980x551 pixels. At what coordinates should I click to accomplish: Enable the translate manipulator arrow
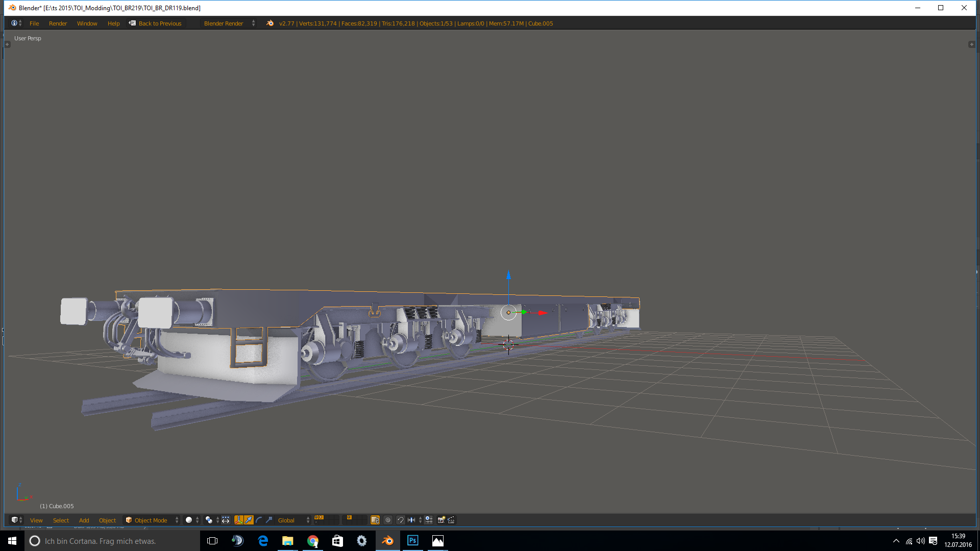tap(249, 520)
